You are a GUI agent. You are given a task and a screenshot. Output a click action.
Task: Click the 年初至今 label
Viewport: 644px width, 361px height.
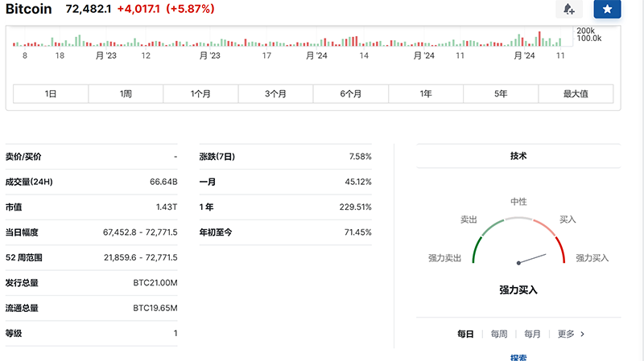pyautogui.click(x=216, y=232)
